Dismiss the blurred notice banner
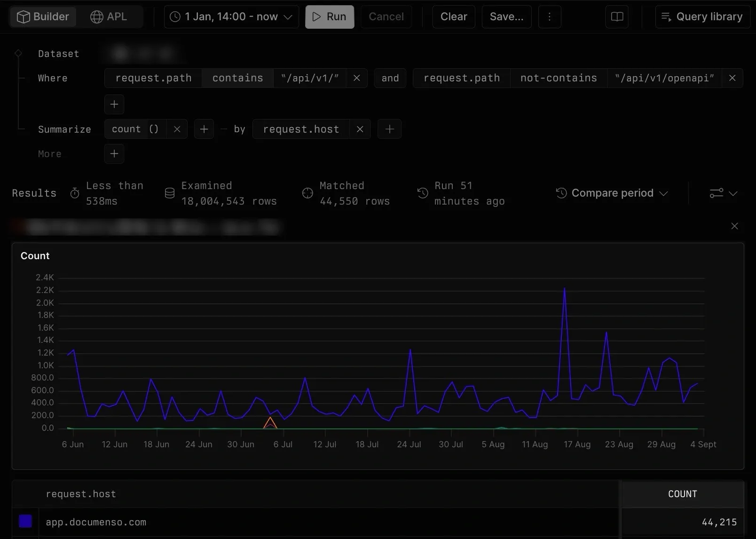 [735, 226]
